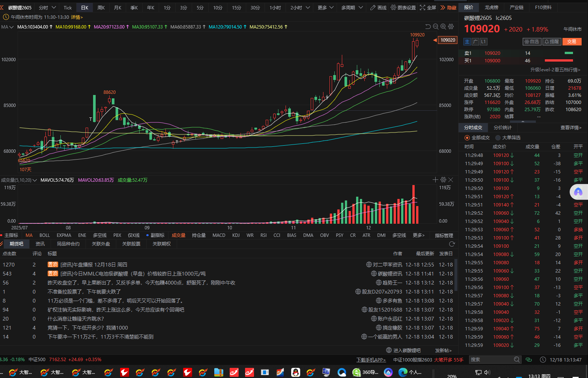588x378 pixels.
Task: Toggle the 广 button beside 主
Action: click(x=475, y=42)
